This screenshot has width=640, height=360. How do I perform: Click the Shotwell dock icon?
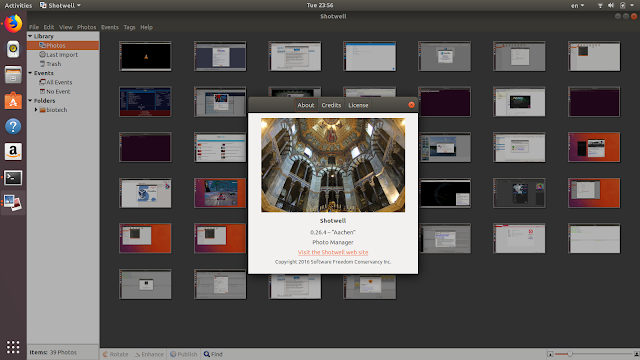(13, 203)
